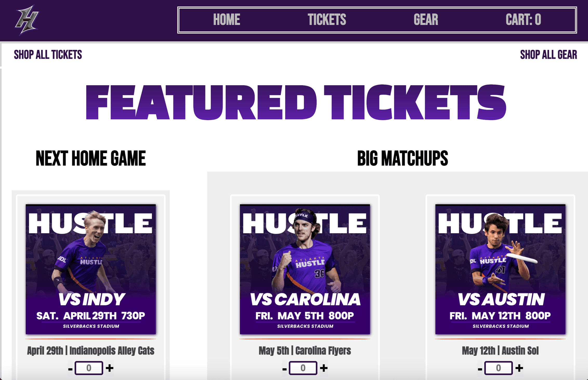
Task: Decrease Austin Sol ticket quantity with minus
Action: pyautogui.click(x=480, y=369)
